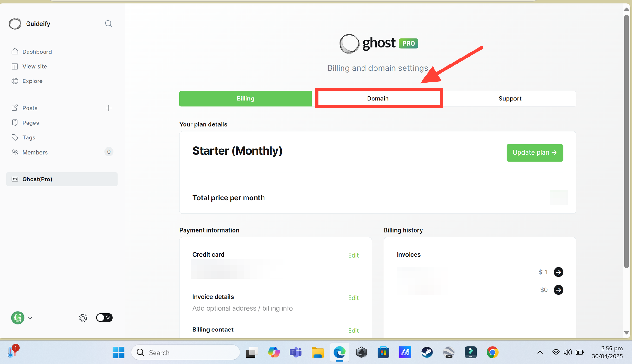Open Google Chrome from the taskbar
Image resolution: width=632 pixels, height=364 pixels.
[492, 352]
